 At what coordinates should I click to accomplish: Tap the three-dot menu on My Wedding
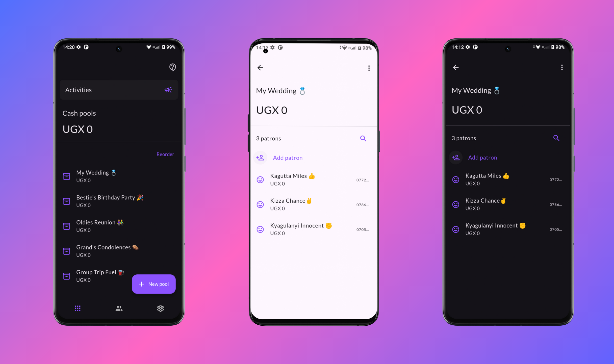click(x=561, y=68)
